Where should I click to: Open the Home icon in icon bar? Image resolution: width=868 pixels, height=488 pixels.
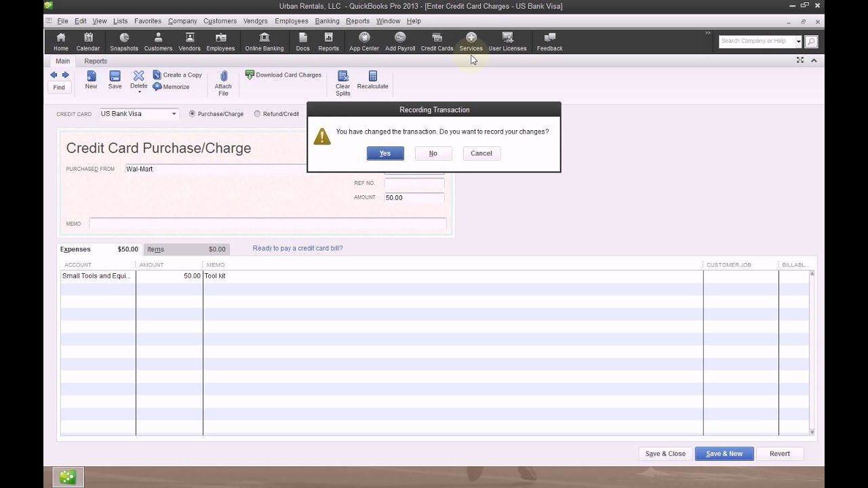pyautogui.click(x=61, y=41)
